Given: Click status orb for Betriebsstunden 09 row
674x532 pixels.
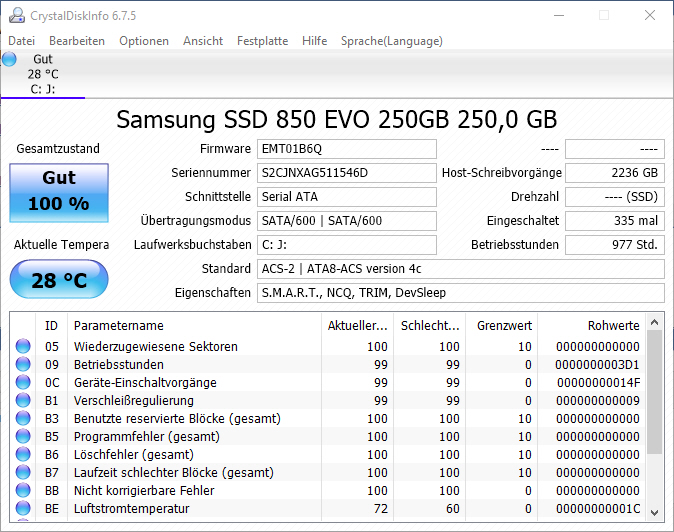Looking at the screenshot, I should click(x=23, y=364).
